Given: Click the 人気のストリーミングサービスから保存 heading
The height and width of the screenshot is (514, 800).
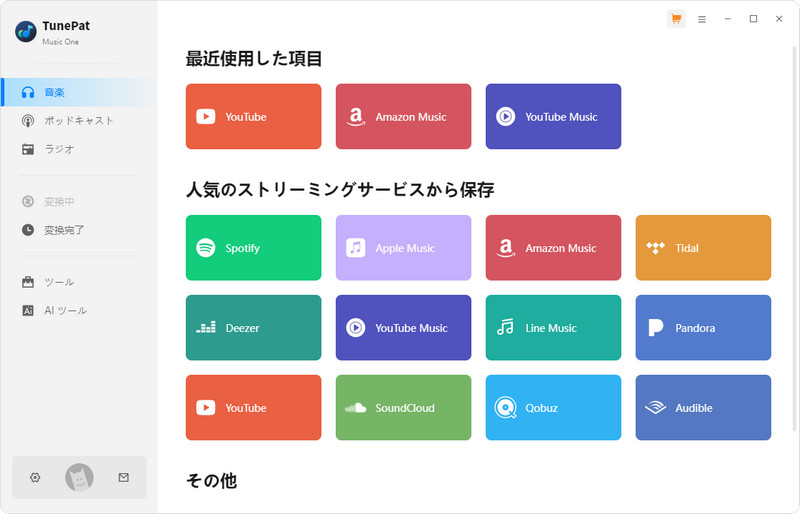Looking at the screenshot, I should (x=340, y=190).
